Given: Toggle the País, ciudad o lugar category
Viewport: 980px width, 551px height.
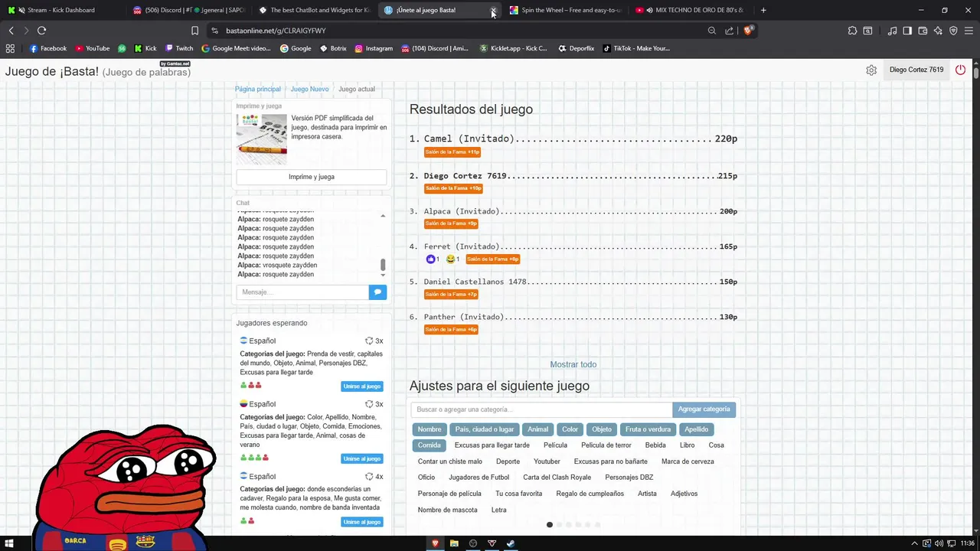Looking at the screenshot, I should click(485, 429).
